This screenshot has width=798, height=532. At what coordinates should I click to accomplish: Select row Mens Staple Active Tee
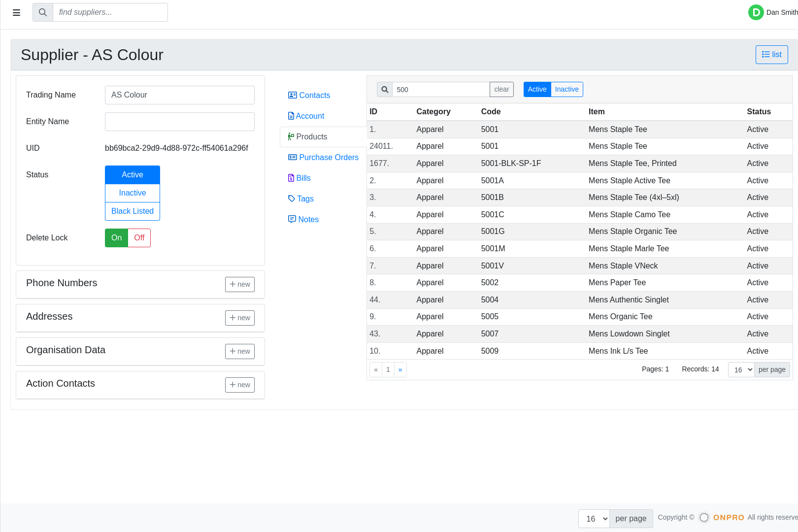coord(580,181)
